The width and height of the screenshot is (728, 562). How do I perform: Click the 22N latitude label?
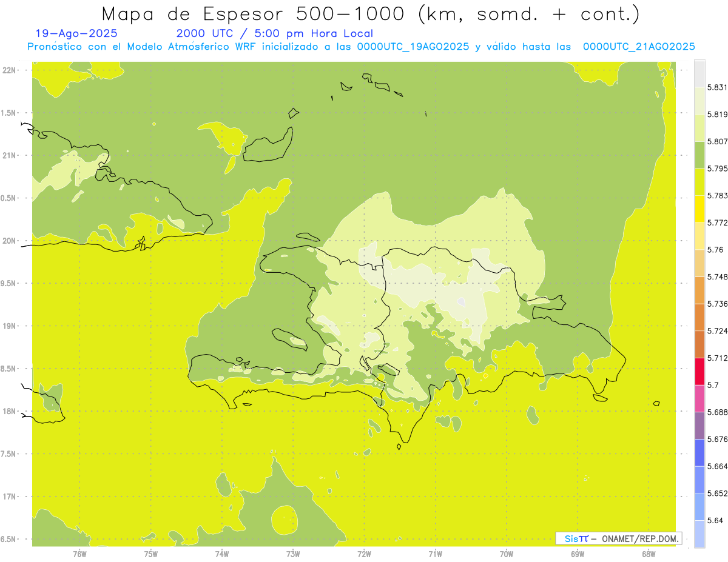coord(10,70)
